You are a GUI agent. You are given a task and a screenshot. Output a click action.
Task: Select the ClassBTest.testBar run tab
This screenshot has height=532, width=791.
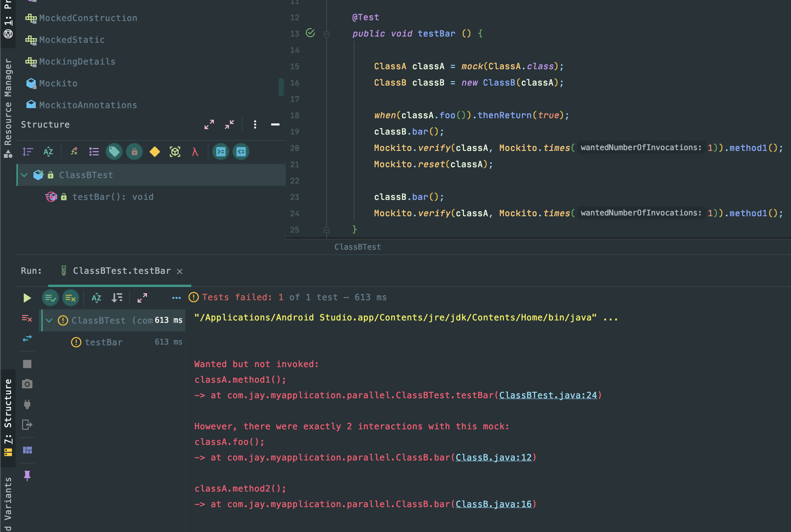click(x=121, y=271)
